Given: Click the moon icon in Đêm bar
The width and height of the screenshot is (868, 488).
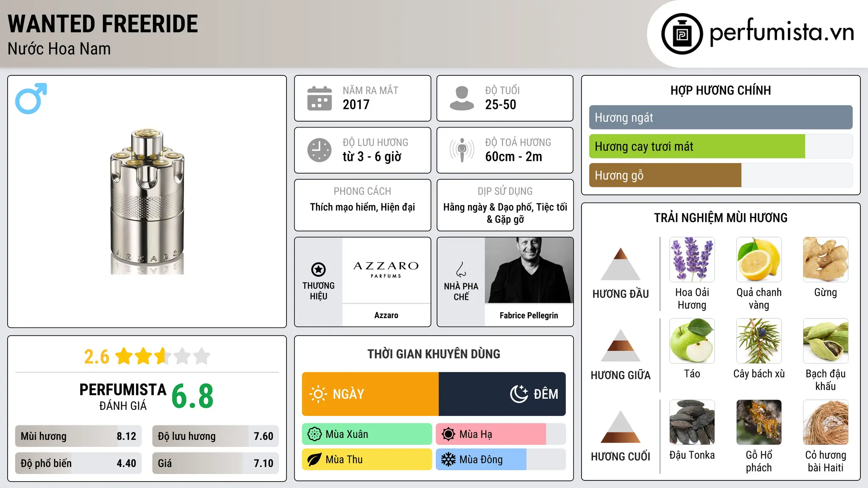Looking at the screenshot, I should coord(519,394).
